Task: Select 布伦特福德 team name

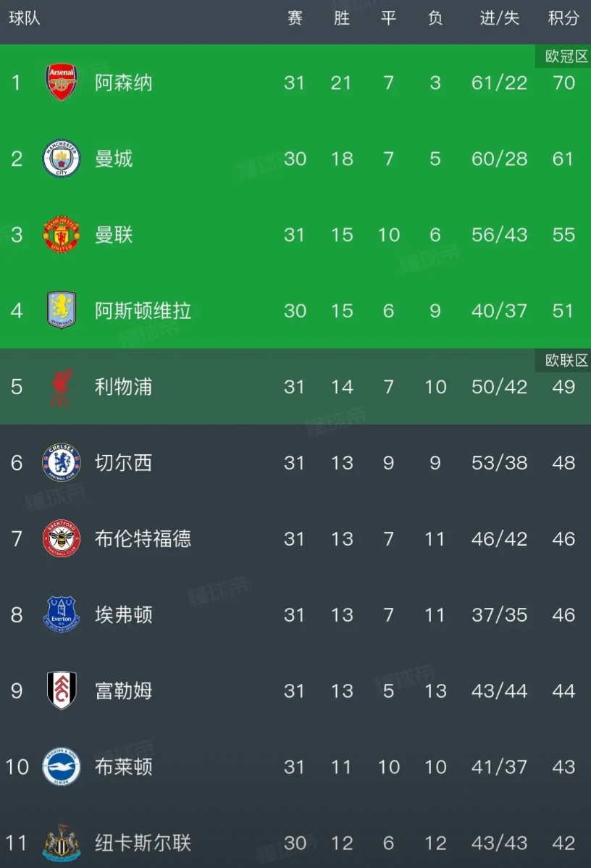Action: point(143,539)
